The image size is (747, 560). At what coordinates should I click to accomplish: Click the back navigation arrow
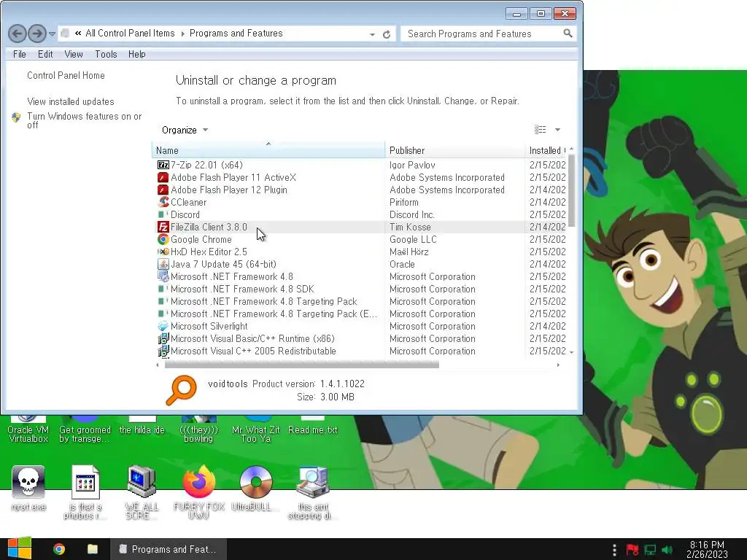tap(18, 34)
